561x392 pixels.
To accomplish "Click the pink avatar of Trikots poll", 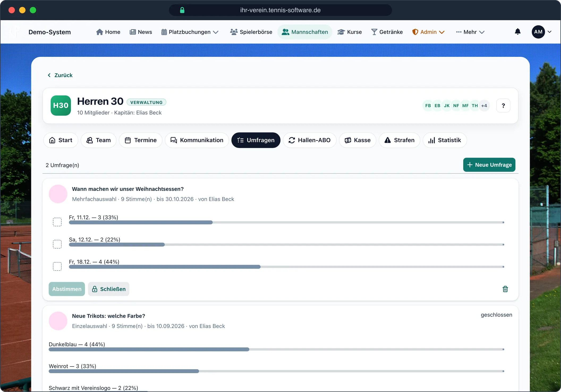I will (x=58, y=321).
